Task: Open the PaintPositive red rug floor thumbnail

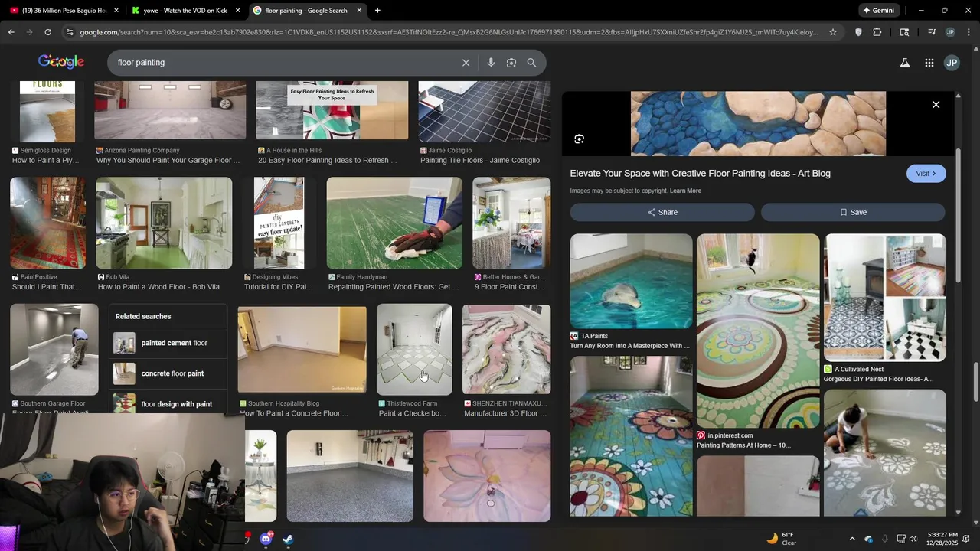Action: [47, 223]
